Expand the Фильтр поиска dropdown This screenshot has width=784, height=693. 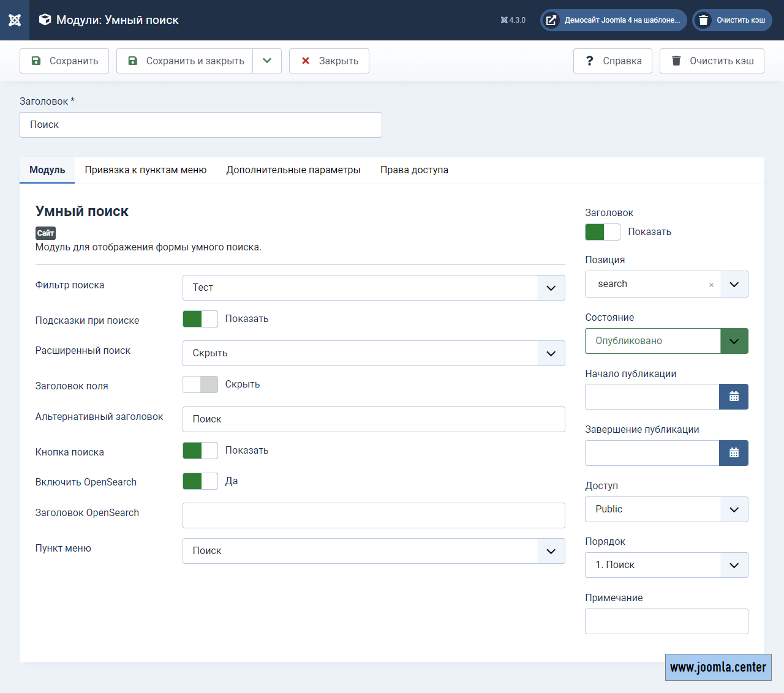[x=551, y=288]
